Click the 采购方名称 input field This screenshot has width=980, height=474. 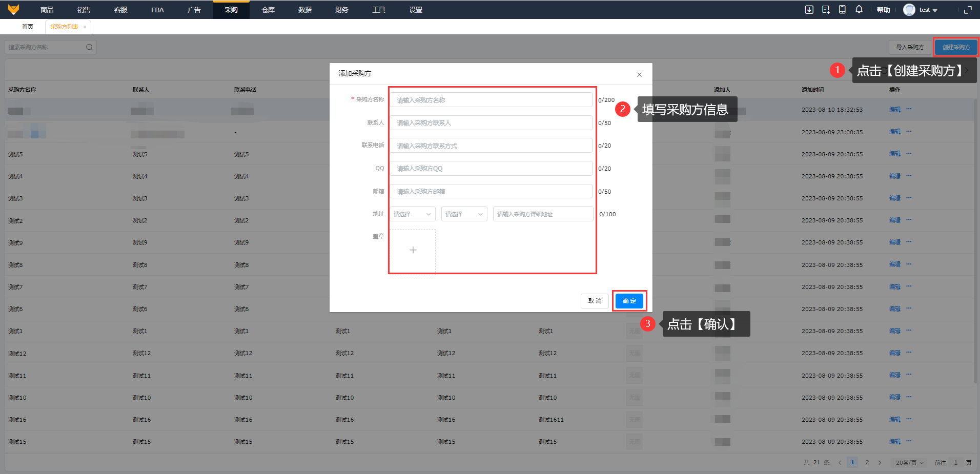click(x=491, y=100)
